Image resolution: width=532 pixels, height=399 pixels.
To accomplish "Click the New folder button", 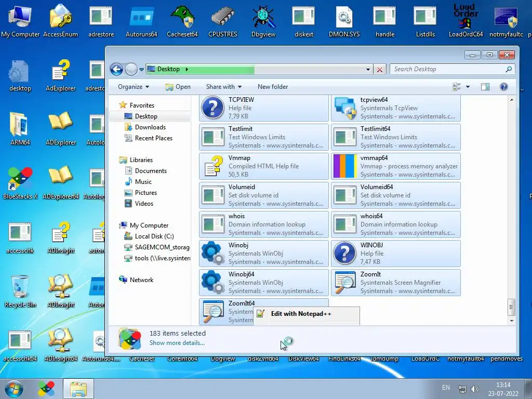I will (273, 87).
